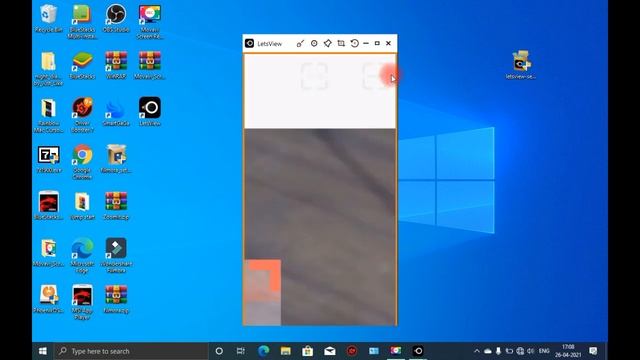The width and height of the screenshot is (640, 360).
Task: Click the LetsView rotate screen icon
Action: (354, 43)
